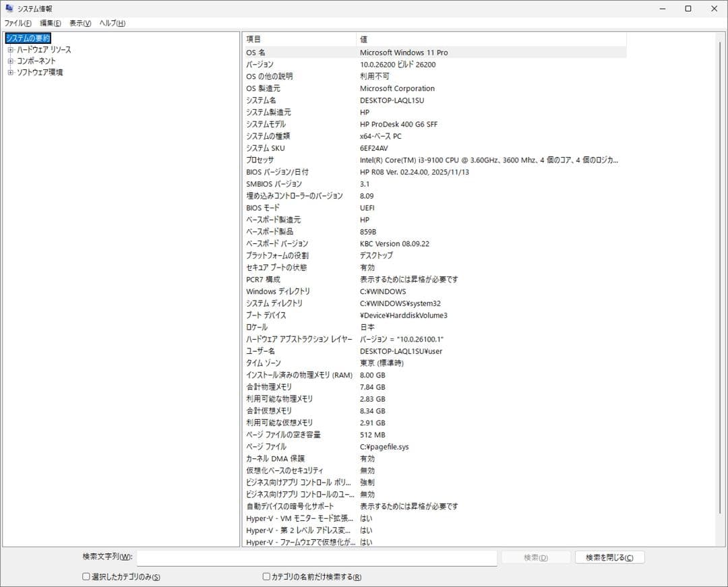Click the 検索 button
This screenshot has height=587, width=728.
tap(535, 557)
